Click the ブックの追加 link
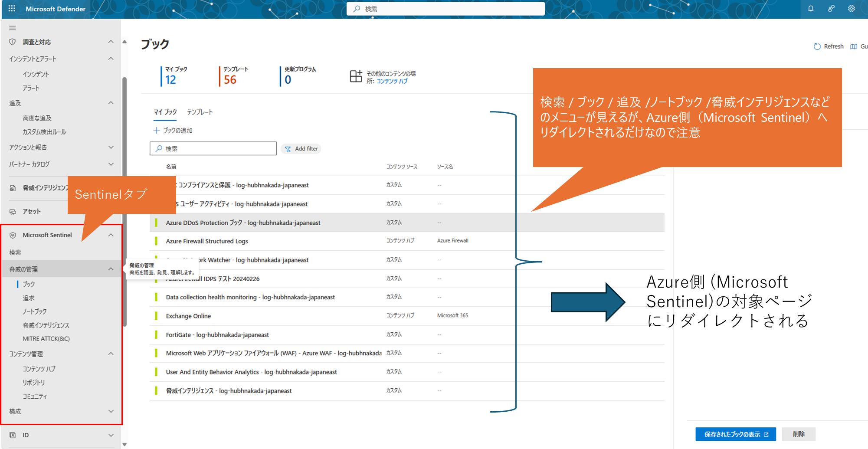 click(178, 130)
